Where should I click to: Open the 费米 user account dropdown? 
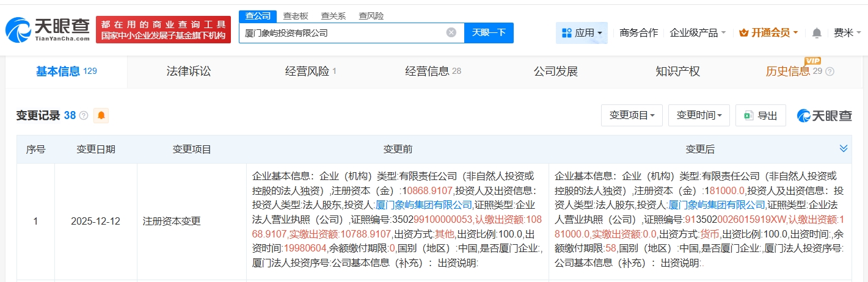point(847,33)
